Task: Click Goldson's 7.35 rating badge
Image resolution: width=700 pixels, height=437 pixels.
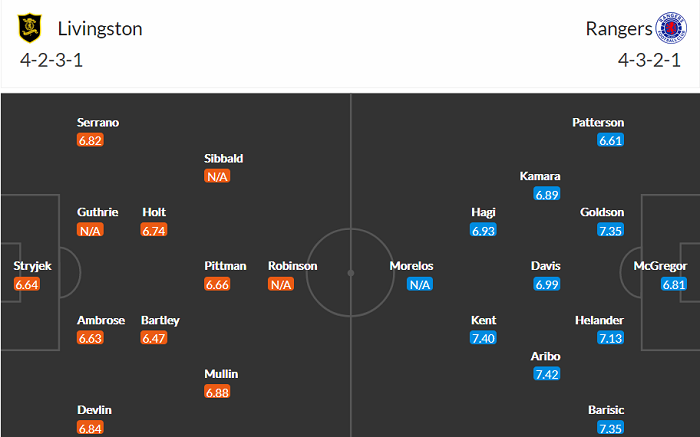Action: coord(610,231)
